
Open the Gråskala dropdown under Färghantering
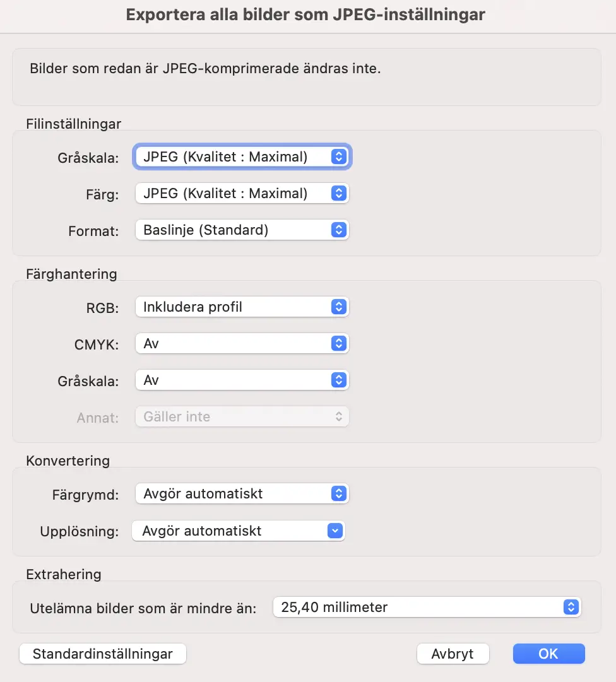click(x=242, y=380)
